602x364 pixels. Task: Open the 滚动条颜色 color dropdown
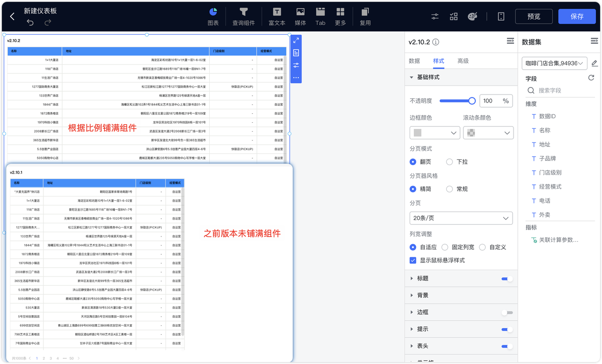[488, 133]
